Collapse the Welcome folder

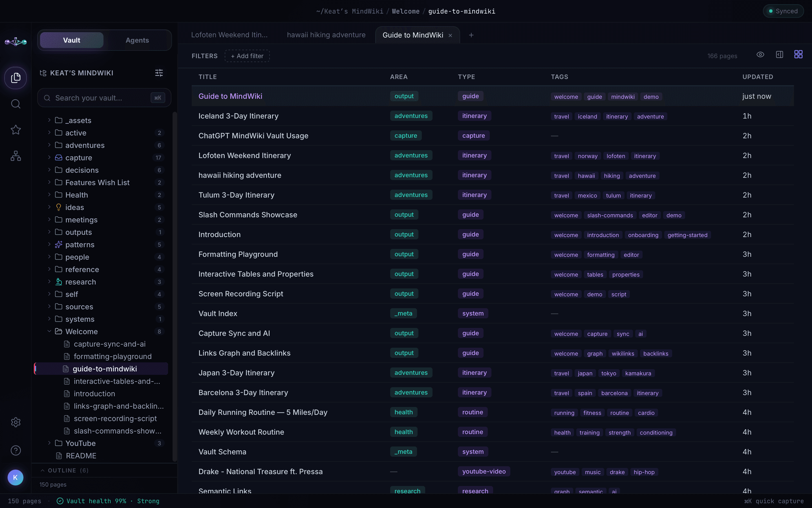point(49,331)
